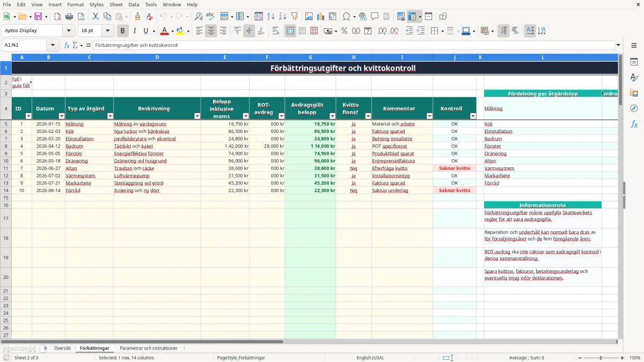This screenshot has width=644, height=362.
Task: Click into the formula input line
Action: (354, 45)
